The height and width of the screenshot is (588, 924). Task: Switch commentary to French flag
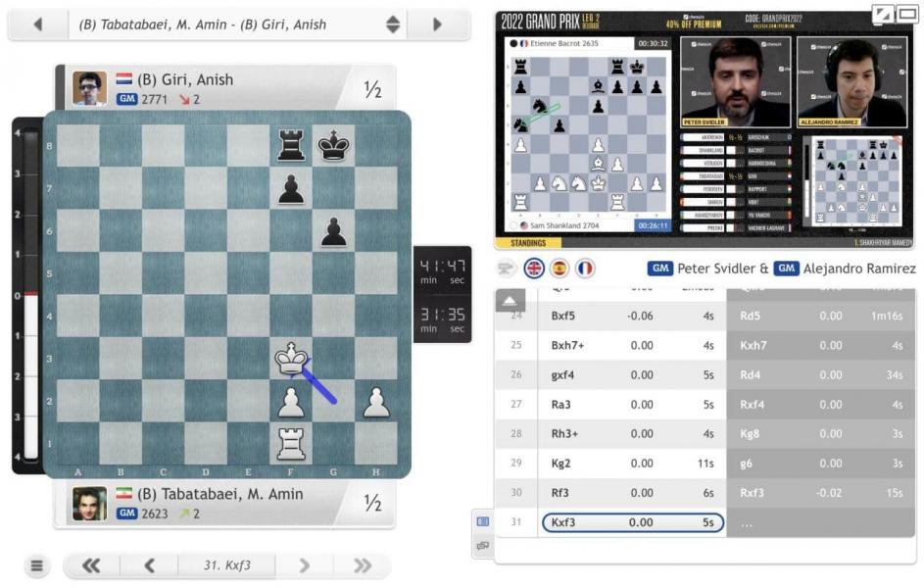(x=585, y=269)
